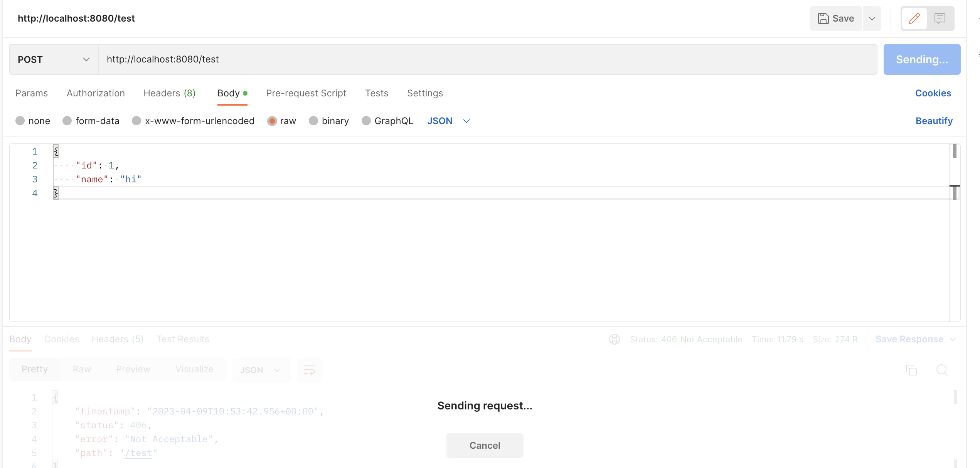Click the pencil edit icon
The height and width of the screenshot is (468, 980).
coord(914,19)
